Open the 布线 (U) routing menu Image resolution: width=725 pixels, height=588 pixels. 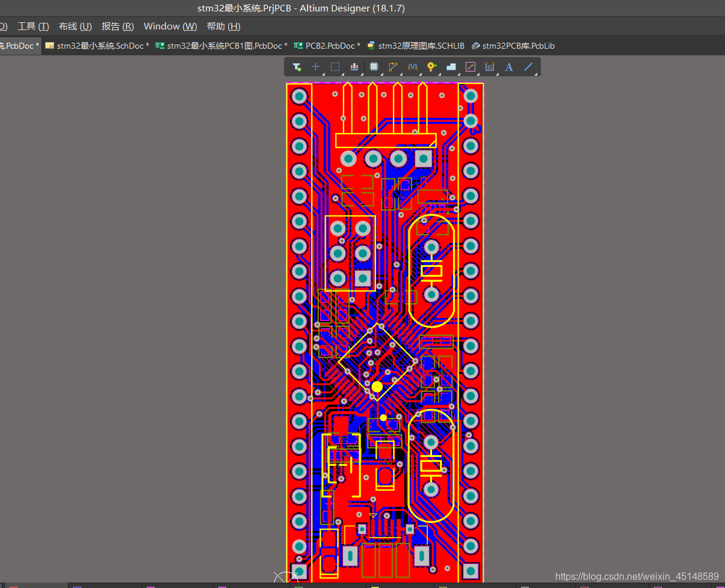tap(75, 26)
